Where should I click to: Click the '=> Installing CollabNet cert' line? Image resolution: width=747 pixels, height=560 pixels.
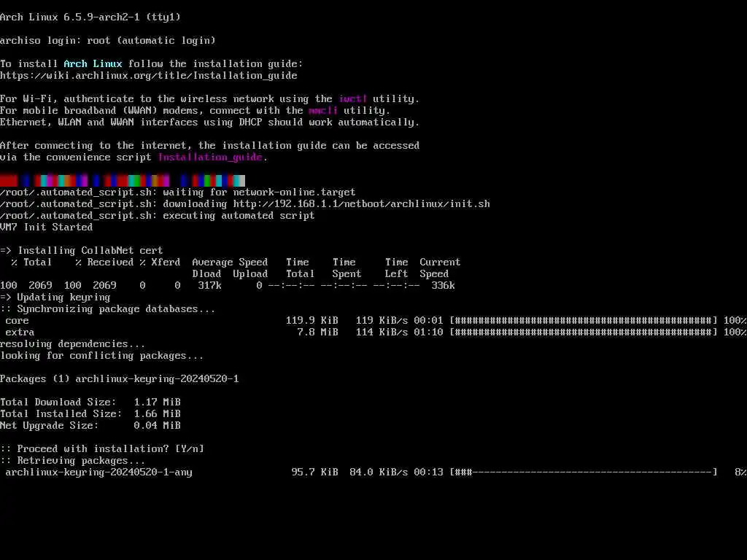tap(82, 251)
